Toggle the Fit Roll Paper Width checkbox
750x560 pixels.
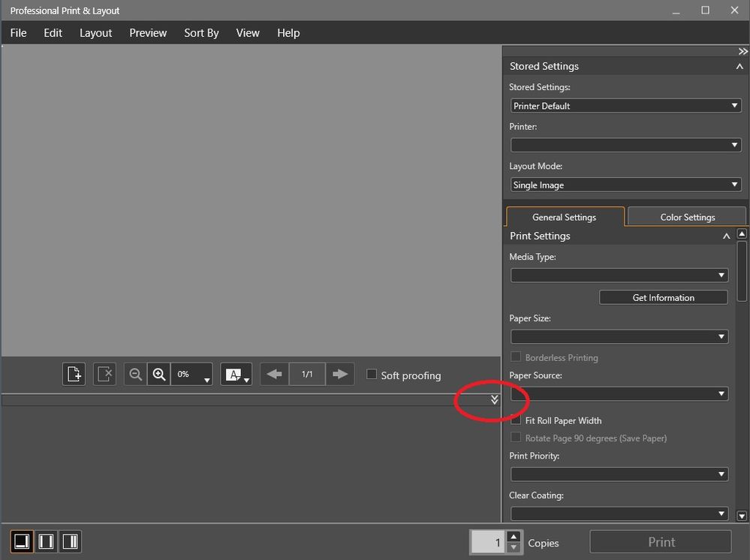coord(516,420)
